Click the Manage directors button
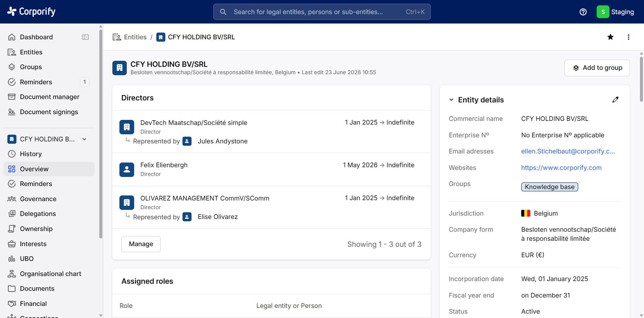Image resolution: width=644 pixels, height=318 pixels. point(141,244)
